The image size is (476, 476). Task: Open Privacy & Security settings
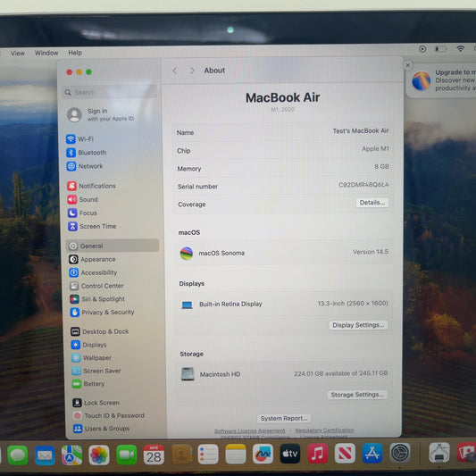click(x=103, y=312)
